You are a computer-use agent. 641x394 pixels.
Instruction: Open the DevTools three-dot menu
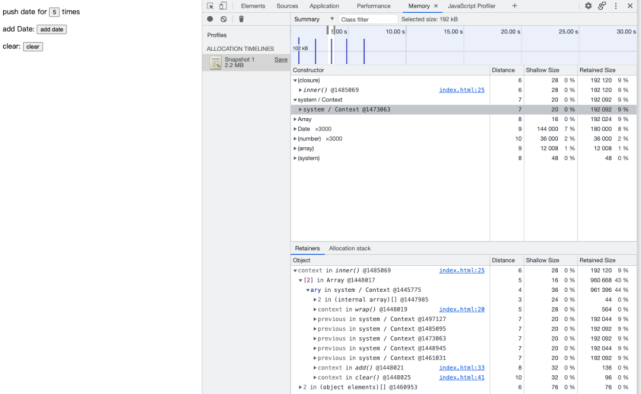click(616, 6)
